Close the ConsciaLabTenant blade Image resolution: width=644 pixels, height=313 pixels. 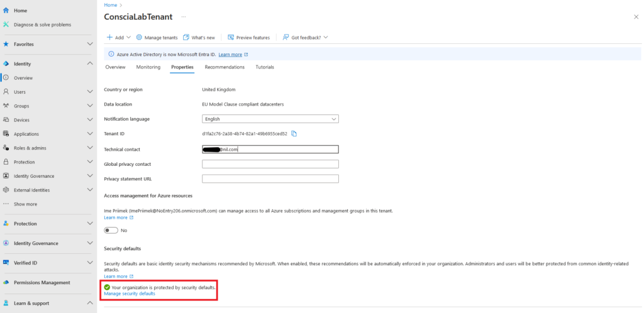click(x=636, y=17)
